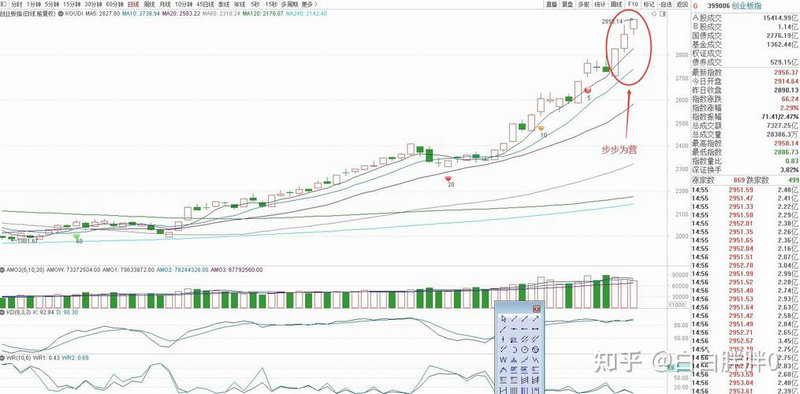Image resolution: width=800 pixels, height=394 pixels.
Task: Select the arrow-line drawing tool
Action: pos(536,318)
